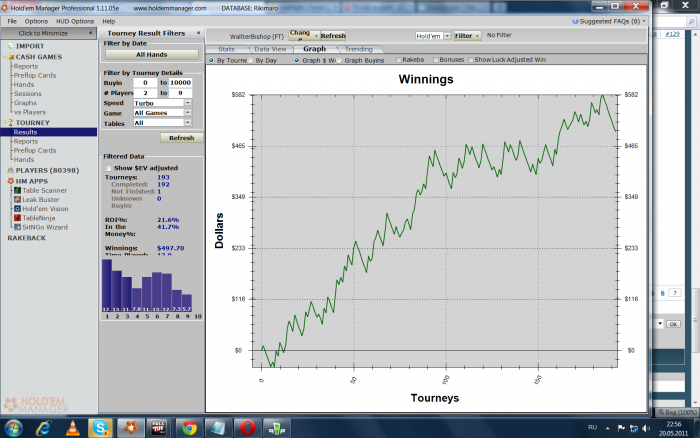Expand Suggested FAQs dropdown arrow
This screenshot has height=438, width=700.
pos(644,21)
